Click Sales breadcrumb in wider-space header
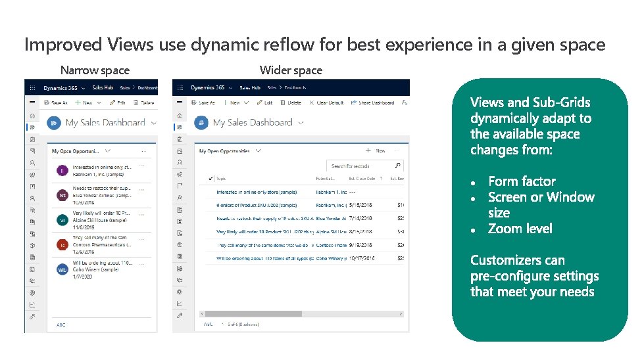Screen dimensions: 644x362 point(272,87)
